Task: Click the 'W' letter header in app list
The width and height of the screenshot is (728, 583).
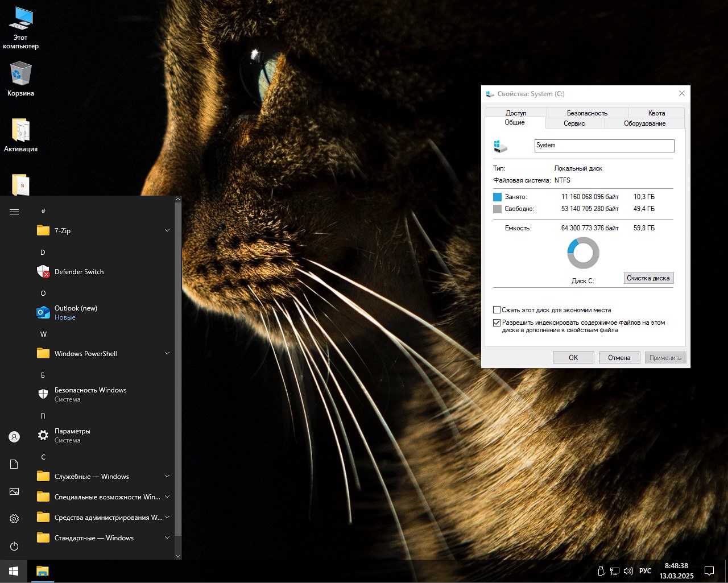Action: click(x=43, y=334)
